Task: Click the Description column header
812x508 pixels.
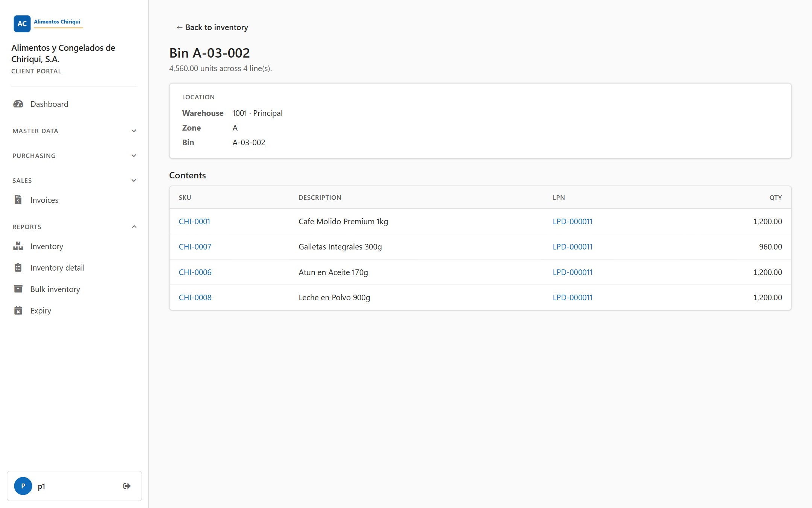Action: (x=320, y=198)
